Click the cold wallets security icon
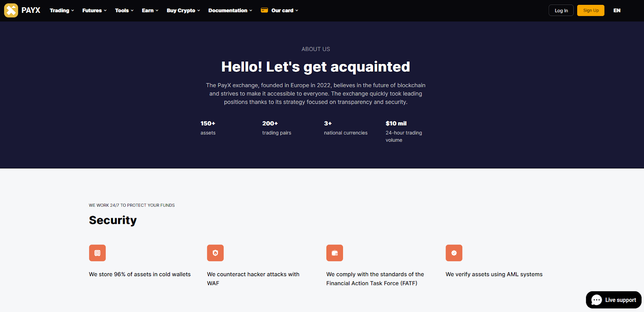This screenshot has width=644, height=312. click(97, 253)
